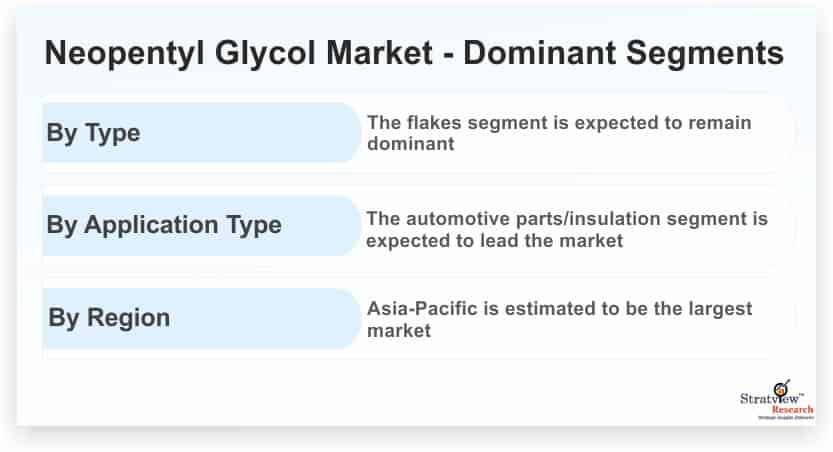Select the By Application Type label box
The image size is (833, 452).
pos(202,225)
